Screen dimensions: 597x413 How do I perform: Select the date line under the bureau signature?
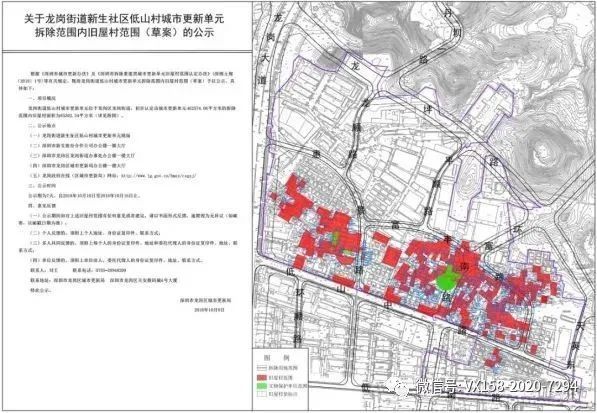point(209,310)
